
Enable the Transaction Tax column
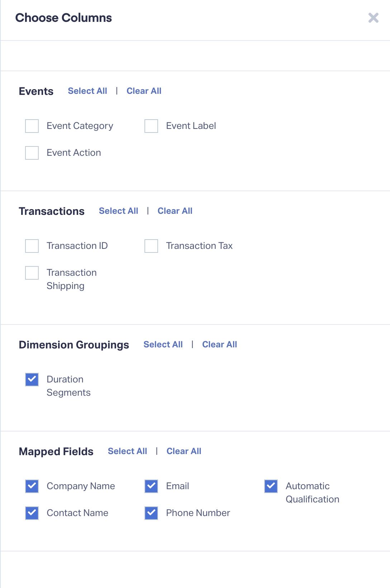pos(151,246)
